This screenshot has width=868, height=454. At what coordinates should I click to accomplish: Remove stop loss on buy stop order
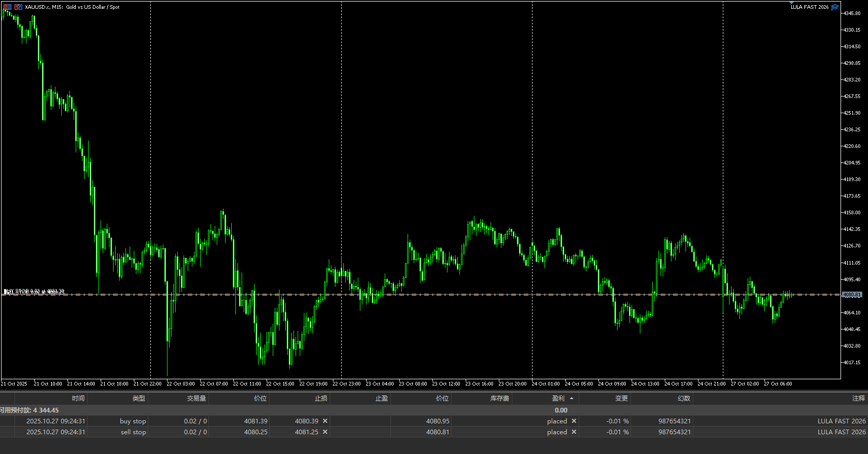[325, 421]
